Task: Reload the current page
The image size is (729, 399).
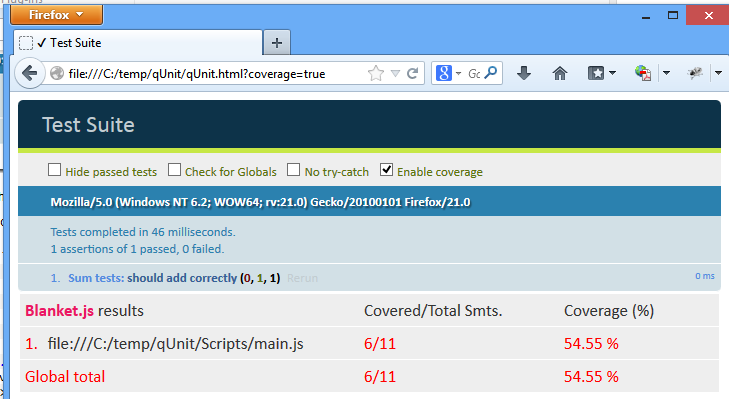Action: [412, 73]
